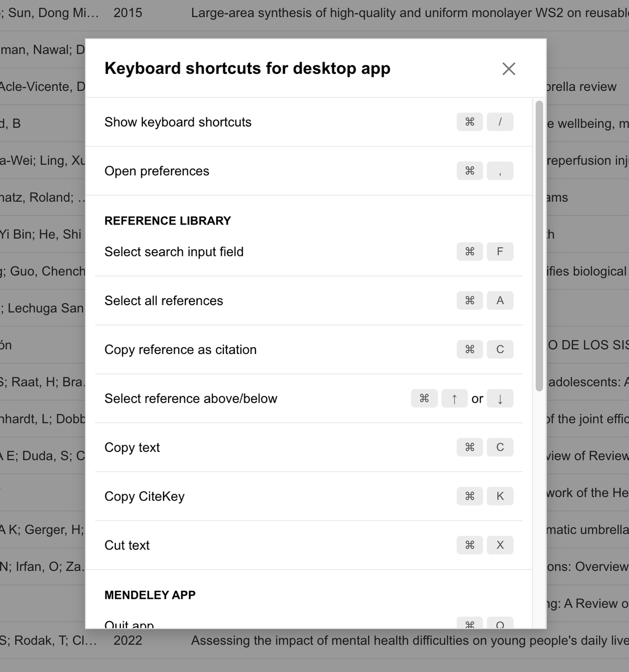Viewport: 629px width, 672px height.
Task: Click the command key icon in Copy CiteKey row
Action: click(470, 496)
